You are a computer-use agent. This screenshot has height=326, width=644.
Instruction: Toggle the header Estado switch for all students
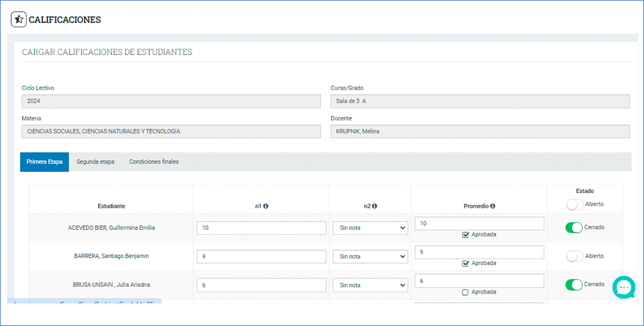pyautogui.click(x=575, y=204)
